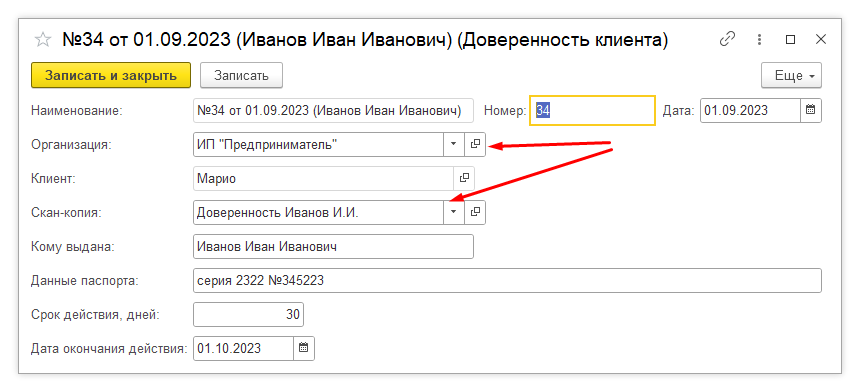
Task: Click the Клиент field showing Марио
Action: (x=324, y=178)
